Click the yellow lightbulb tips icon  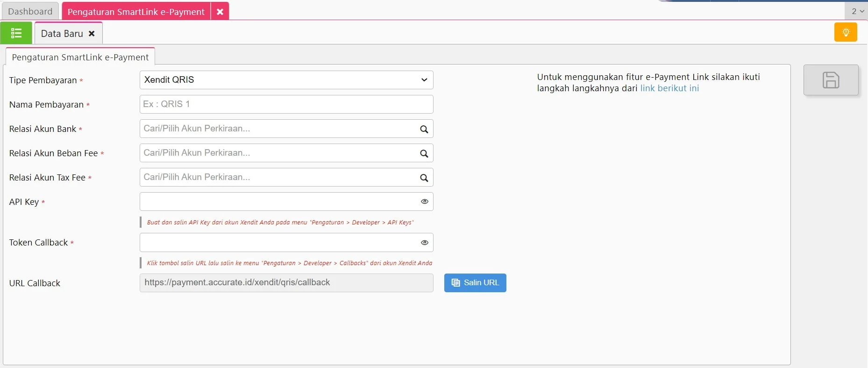[845, 32]
